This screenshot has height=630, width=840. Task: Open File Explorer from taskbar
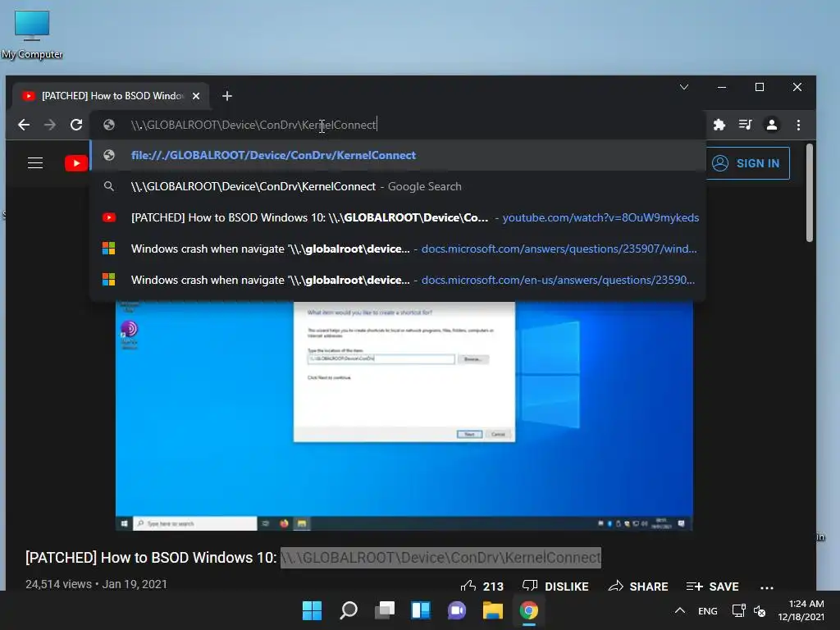(492, 610)
